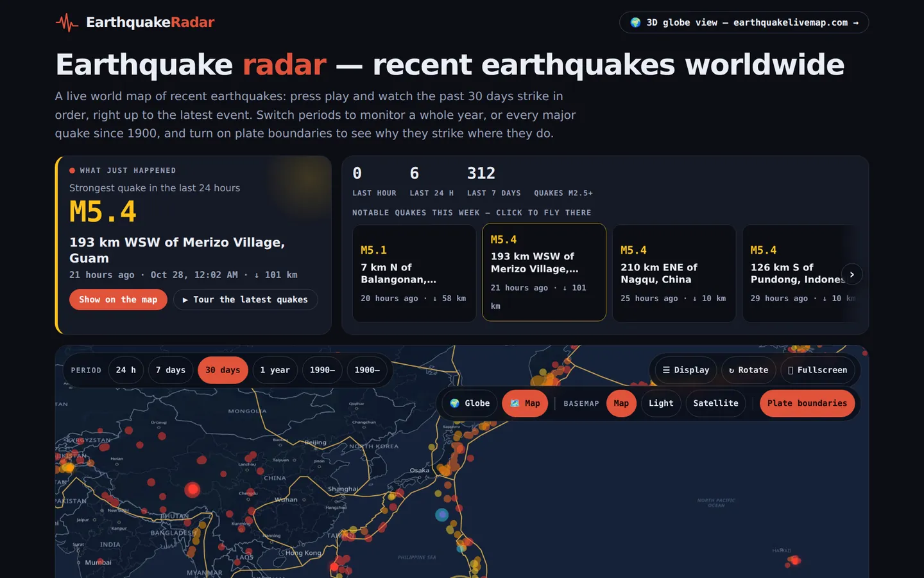Select the 1 year period
The image size is (924, 578).
[275, 370]
